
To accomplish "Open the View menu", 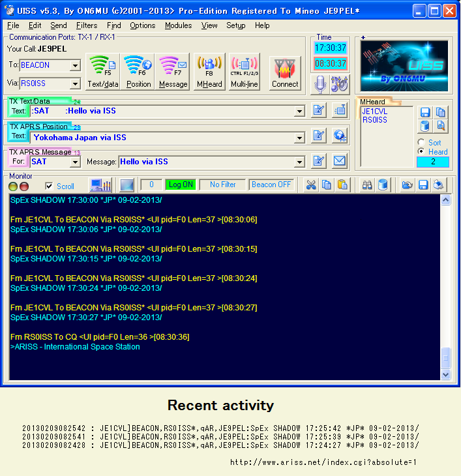I will coord(209,25).
